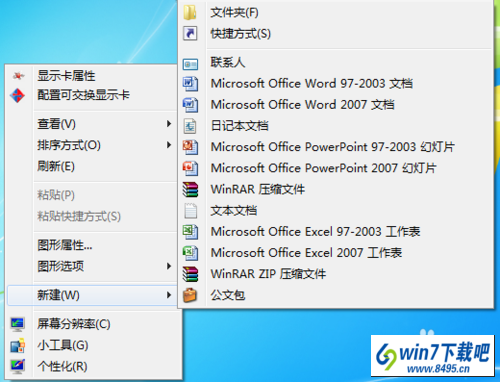Viewport: 500px width, 382px height.
Task: Create Microsoft Office Word 2007 文档
Action: [x=303, y=105]
